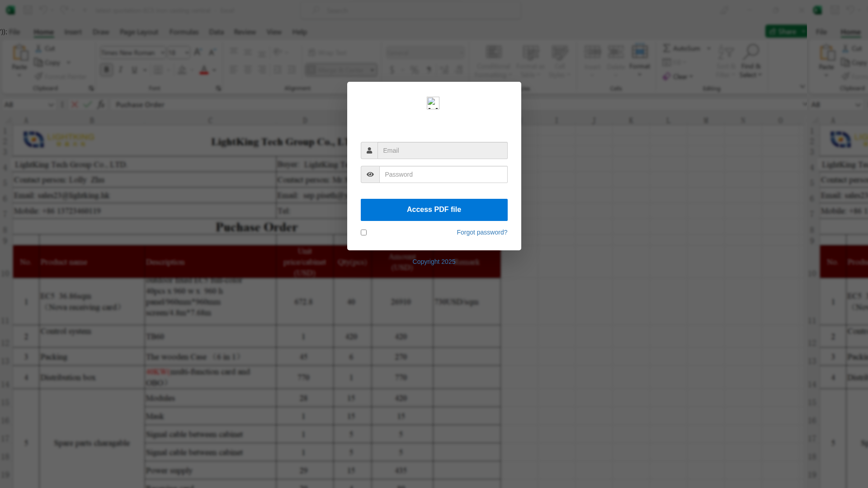Viewport: 868px width, 488px height.
Task: Toggle Underline formatting in the ribbon
Action: point(134,70)
